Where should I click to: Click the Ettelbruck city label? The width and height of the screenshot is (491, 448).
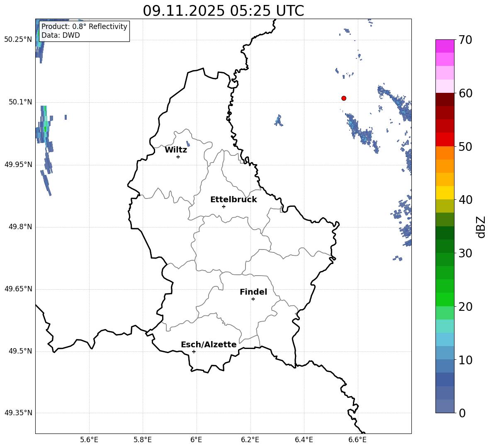[233, 200]
